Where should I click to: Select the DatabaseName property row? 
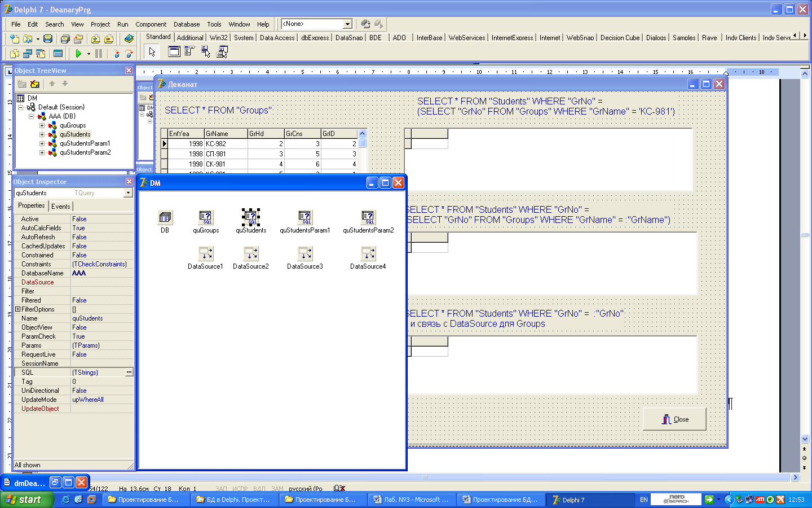(x=73, y=273)
